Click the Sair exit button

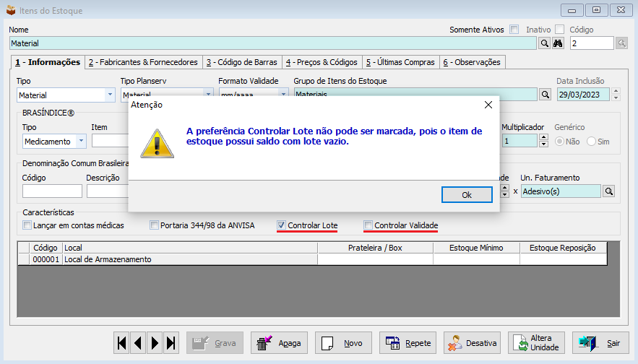click(600, 343)
